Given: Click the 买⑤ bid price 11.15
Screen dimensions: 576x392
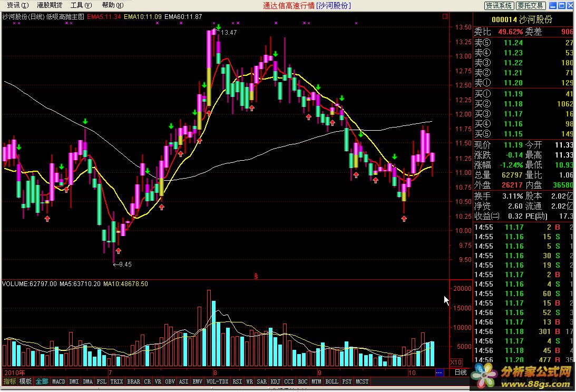Looking at the screenshot, I should tap(513, 134).
